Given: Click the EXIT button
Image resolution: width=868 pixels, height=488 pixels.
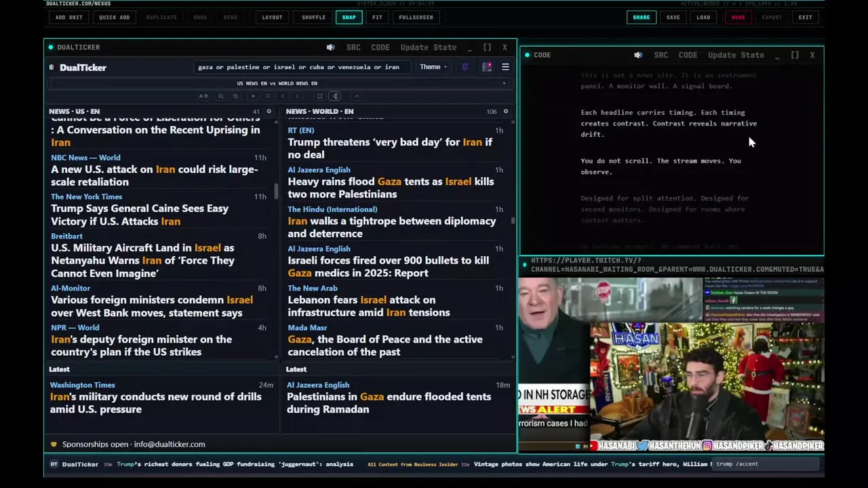Looking at the screenshot, I should (805, 18).
